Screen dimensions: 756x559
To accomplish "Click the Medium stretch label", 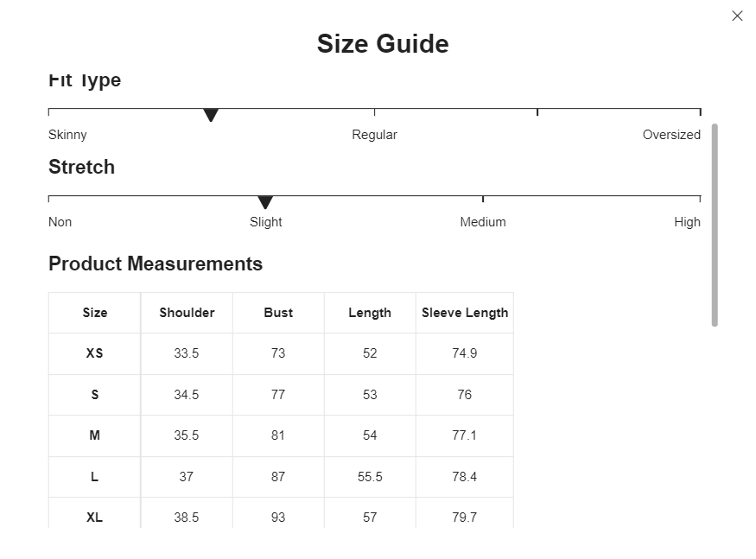I will [483, 222].
